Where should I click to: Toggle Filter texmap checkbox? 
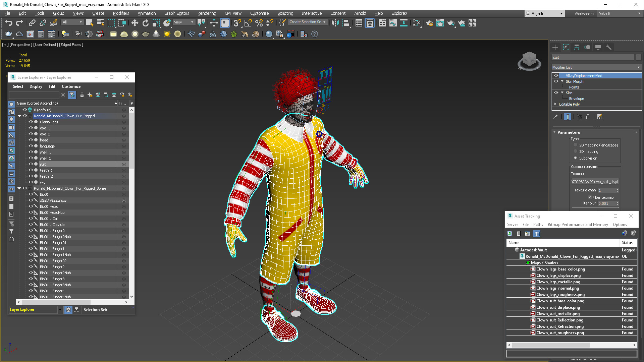[590, 197]
